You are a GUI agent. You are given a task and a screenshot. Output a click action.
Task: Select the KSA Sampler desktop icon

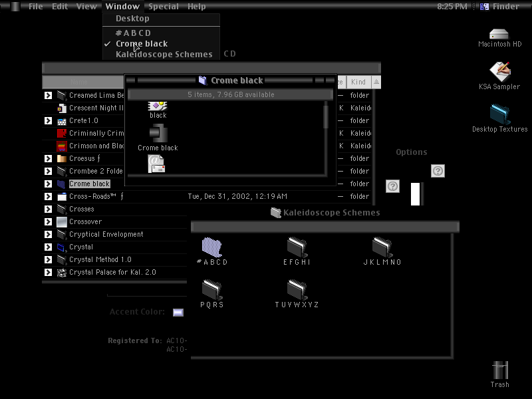click(x=500, y=71)
